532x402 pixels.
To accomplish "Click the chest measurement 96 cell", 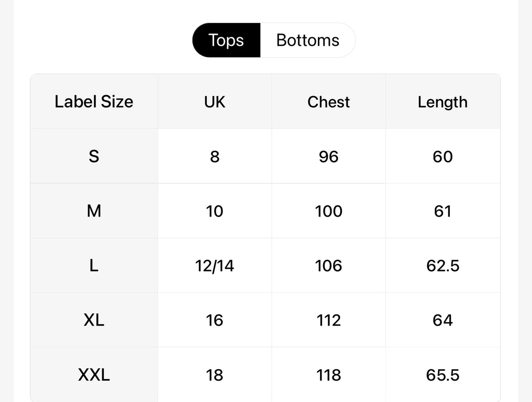I will [329, 156].
